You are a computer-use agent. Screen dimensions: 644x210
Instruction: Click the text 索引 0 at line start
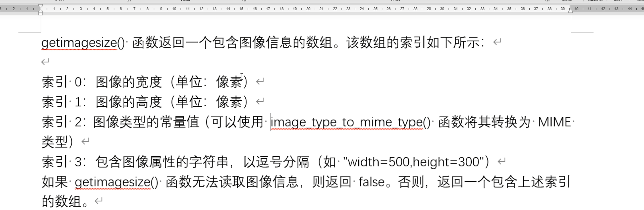[62, 82]
